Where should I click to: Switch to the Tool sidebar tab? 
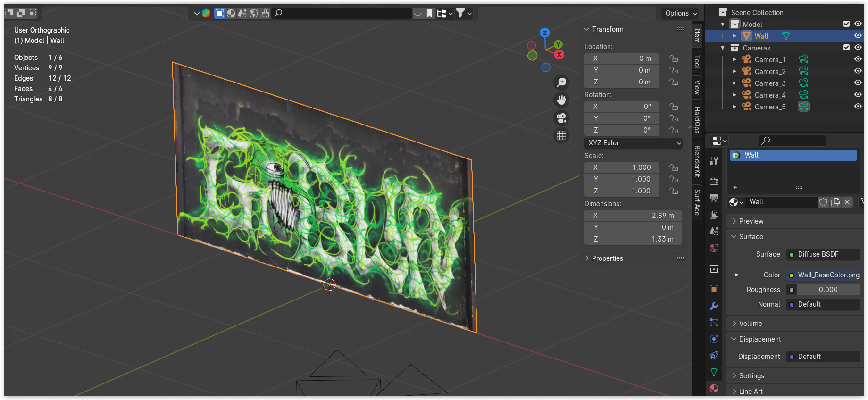(x=697, y=61)
